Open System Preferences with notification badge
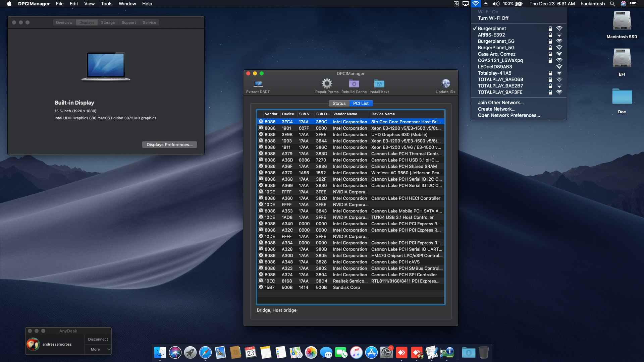 pos(386,352)
